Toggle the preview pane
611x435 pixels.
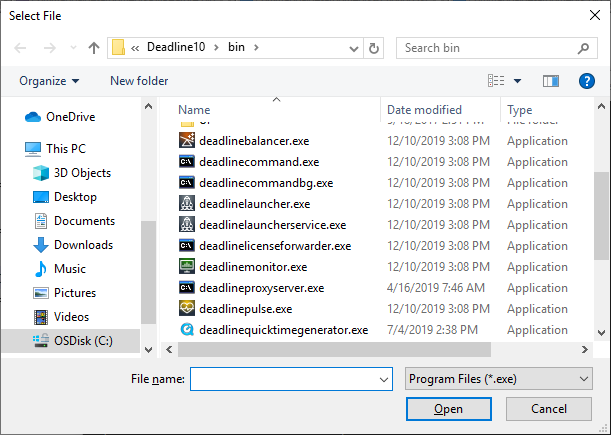pos(551,81)
